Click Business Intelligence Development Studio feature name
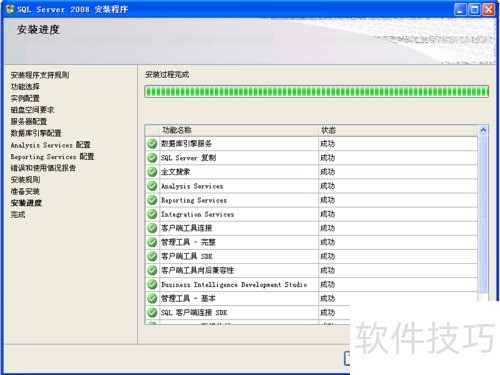Image resolution: width=500 pixels, height=375 pixels. [234, 284]
